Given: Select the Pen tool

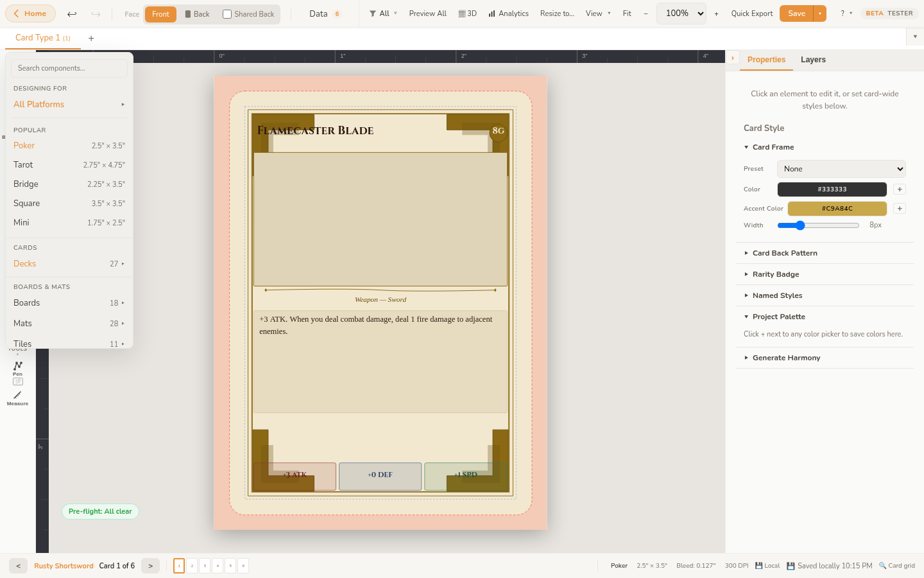Looking at the screenshot, I should [17, 368].
